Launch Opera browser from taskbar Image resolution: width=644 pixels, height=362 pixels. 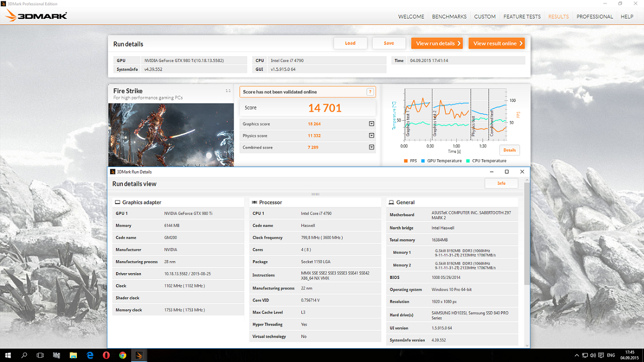click(x=106, y=355)
